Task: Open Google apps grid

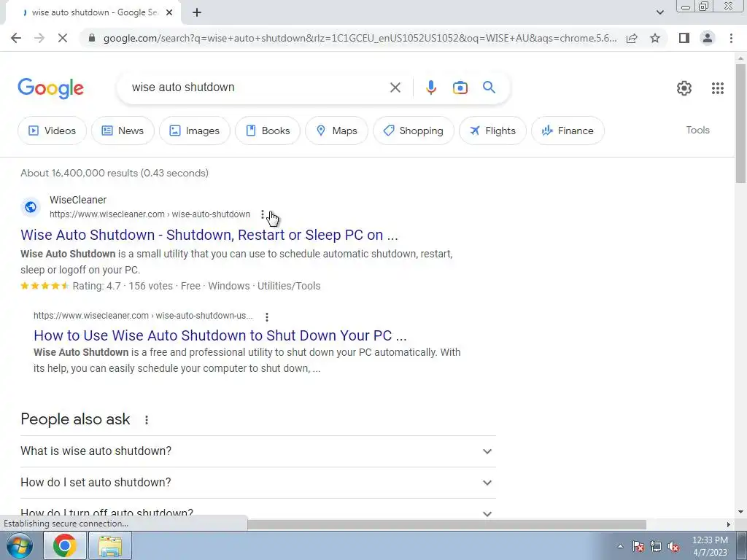Action: 718,88
